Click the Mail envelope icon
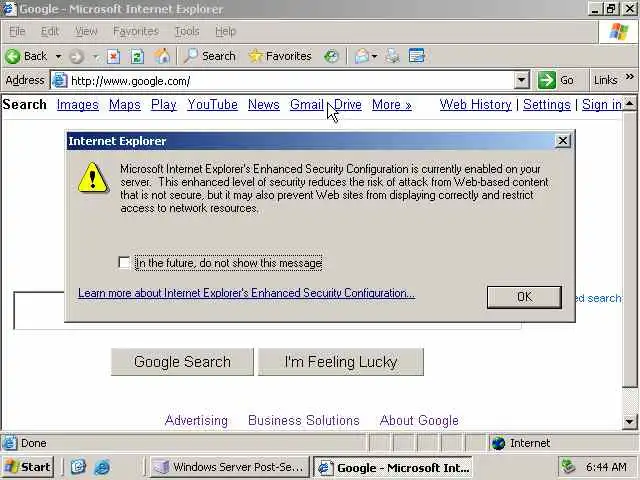The height and width of the screenshot is (480, 640). 362,56
